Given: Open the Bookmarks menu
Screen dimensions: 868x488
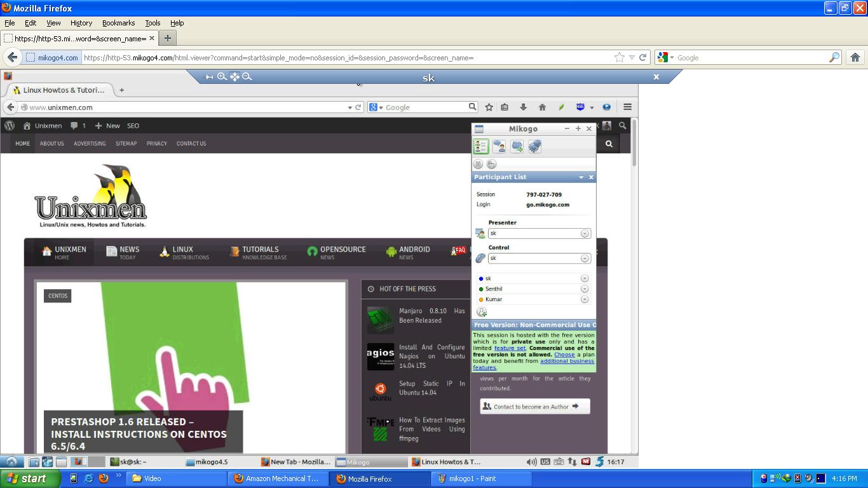Looking at the screenshot, I should (x=119, y=23).
